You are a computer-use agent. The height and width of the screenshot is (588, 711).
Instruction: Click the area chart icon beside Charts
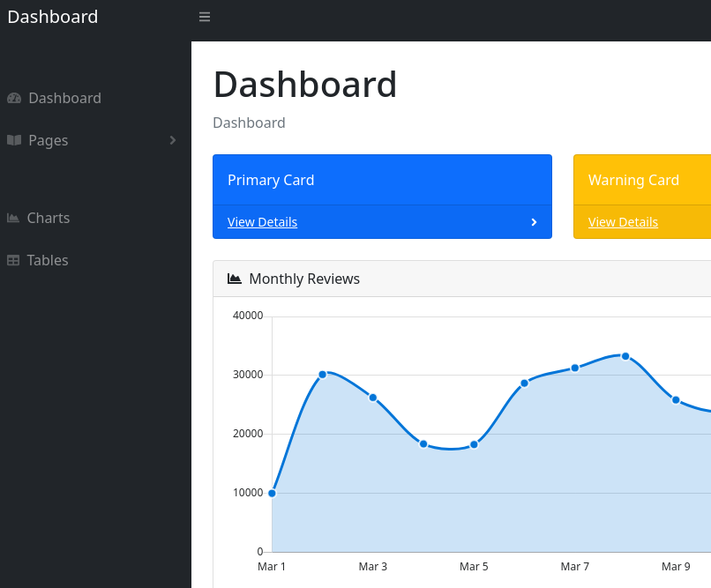tap(13, 218)
